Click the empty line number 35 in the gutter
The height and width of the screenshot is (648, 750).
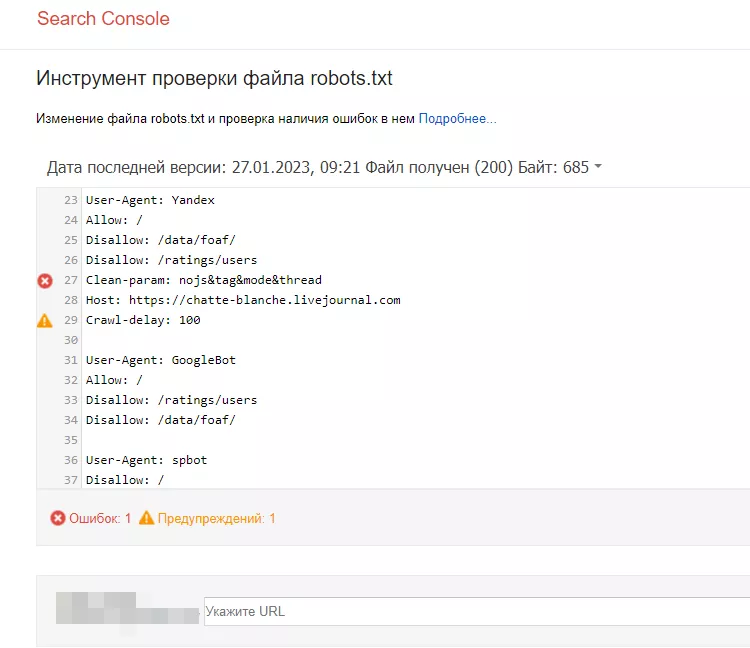(x=71, y=440)
